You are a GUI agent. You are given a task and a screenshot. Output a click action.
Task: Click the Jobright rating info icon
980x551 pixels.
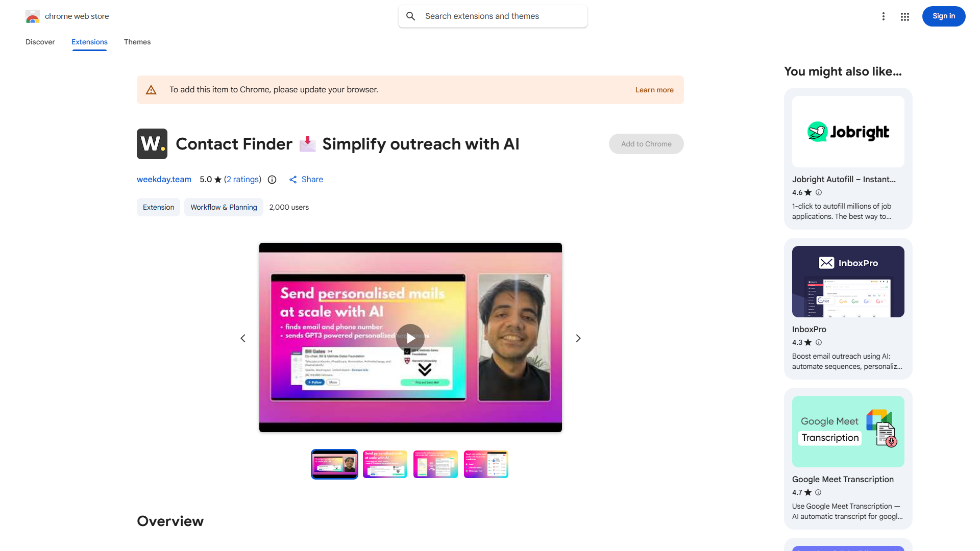pos(819,192)
